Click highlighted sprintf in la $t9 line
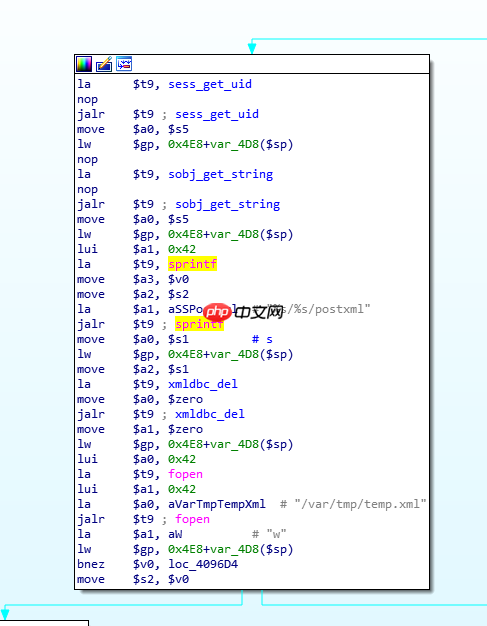 click(192, 264)
